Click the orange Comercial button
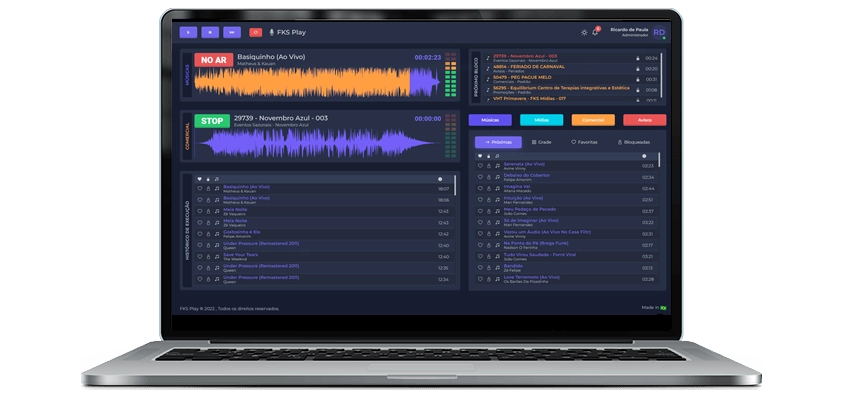Image resolution: width=843 pixels, height=398 pixels. click(x=593, y=120)
